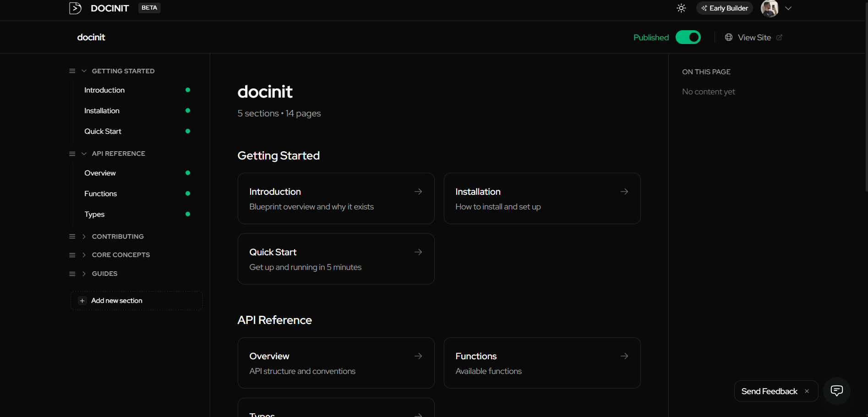Toggle the Published switch off
This screenshot has width=868, height=417.
pos(688,37)
